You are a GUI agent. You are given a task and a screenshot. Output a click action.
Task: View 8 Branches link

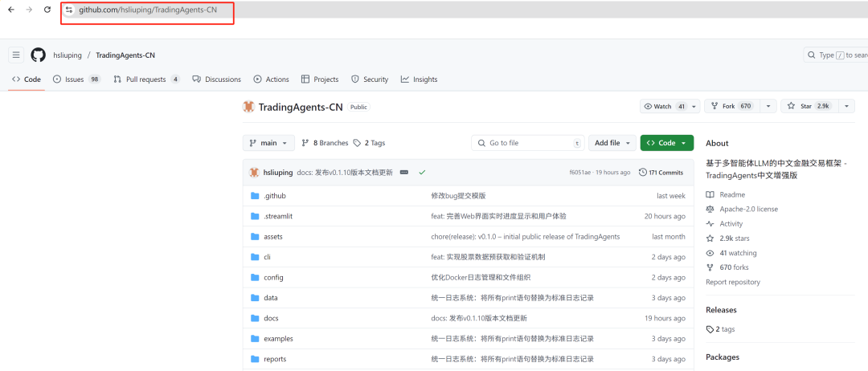click(x=325, y=143)
